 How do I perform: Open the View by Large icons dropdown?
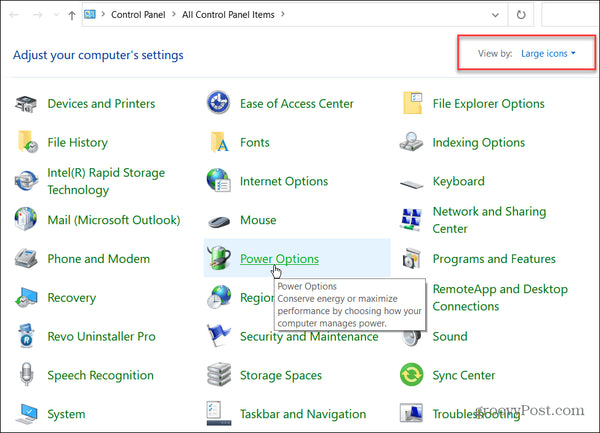548,54
